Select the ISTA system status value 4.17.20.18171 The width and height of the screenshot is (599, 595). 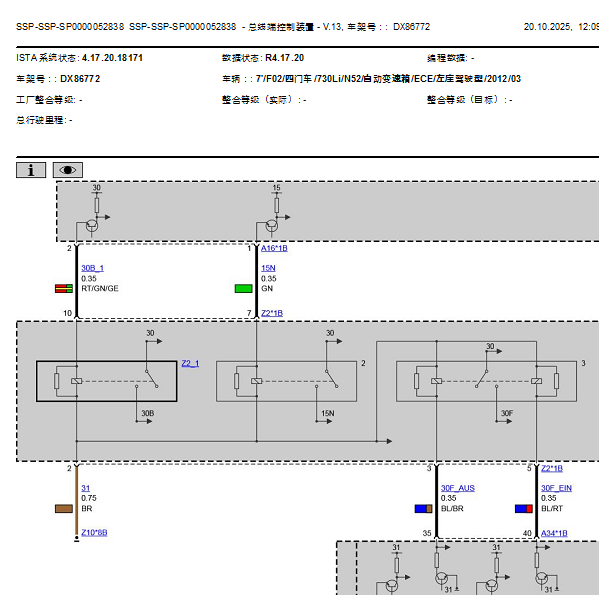click(x=112, y=58)
